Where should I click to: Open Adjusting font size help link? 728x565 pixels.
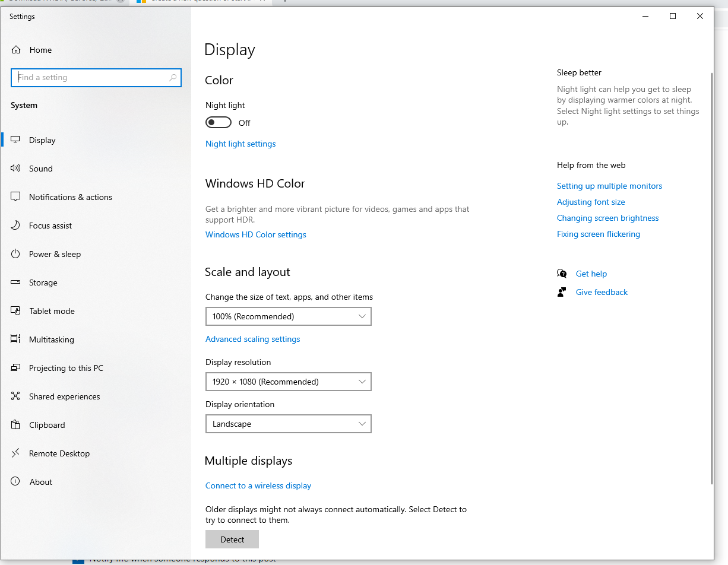click(591, 202)
